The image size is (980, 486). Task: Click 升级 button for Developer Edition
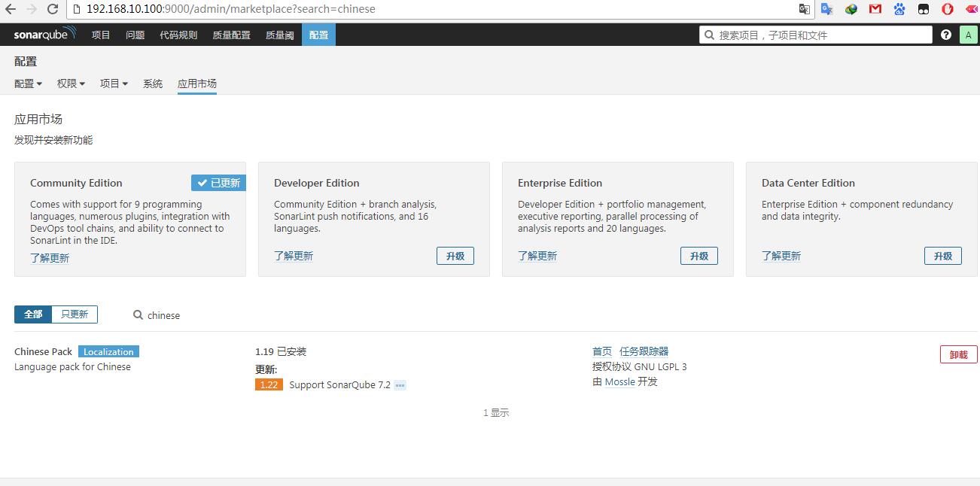(455, 256)
